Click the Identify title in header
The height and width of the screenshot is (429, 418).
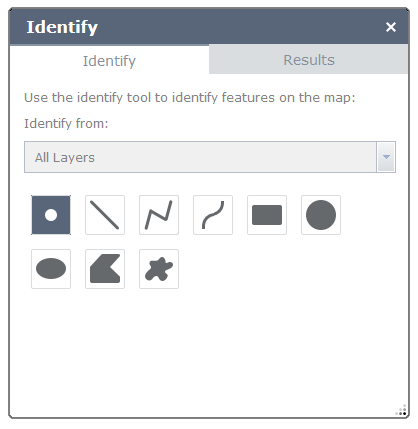click(62, 27)
